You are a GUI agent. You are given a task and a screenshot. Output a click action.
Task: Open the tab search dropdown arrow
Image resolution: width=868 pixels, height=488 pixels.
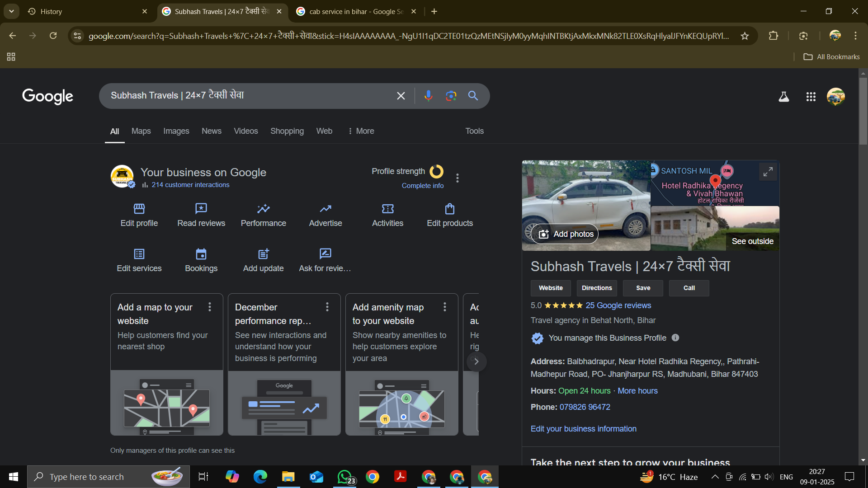click(x=11, y=11)
